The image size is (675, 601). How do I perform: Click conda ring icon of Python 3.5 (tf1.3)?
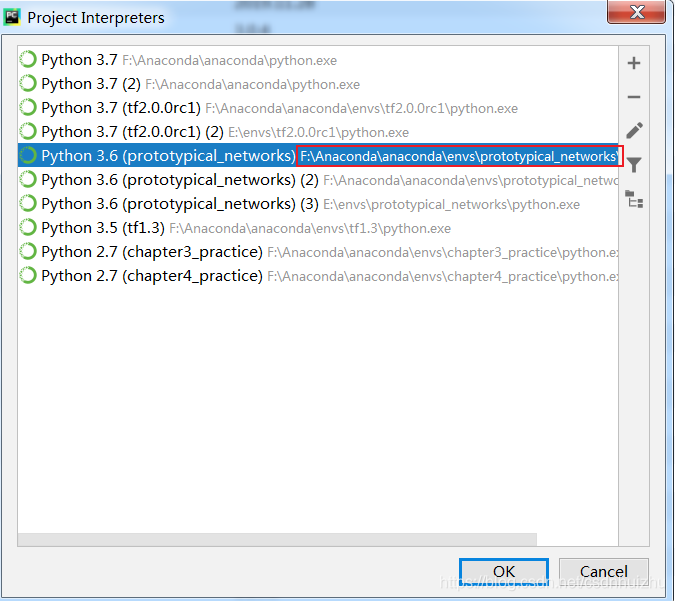(28, 228)
